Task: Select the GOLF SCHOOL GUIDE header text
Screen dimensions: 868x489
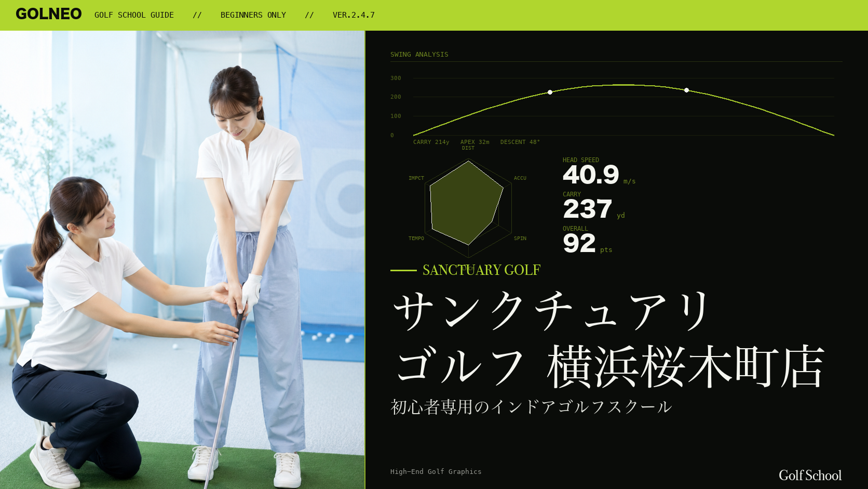Action: click(134, 15)
